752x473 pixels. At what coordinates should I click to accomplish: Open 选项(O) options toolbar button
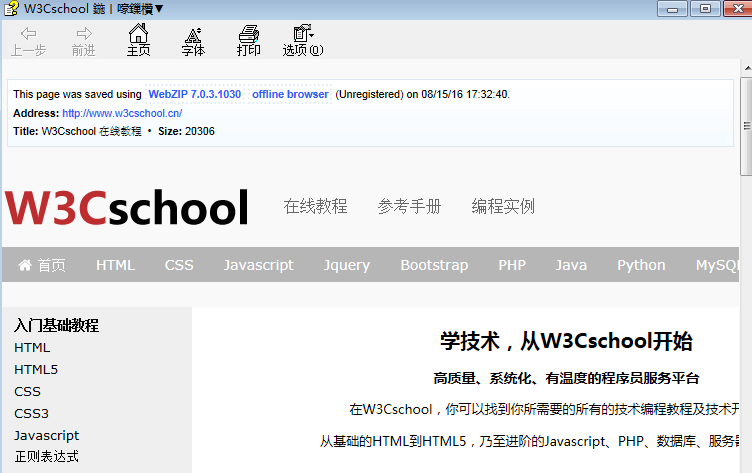303,41
